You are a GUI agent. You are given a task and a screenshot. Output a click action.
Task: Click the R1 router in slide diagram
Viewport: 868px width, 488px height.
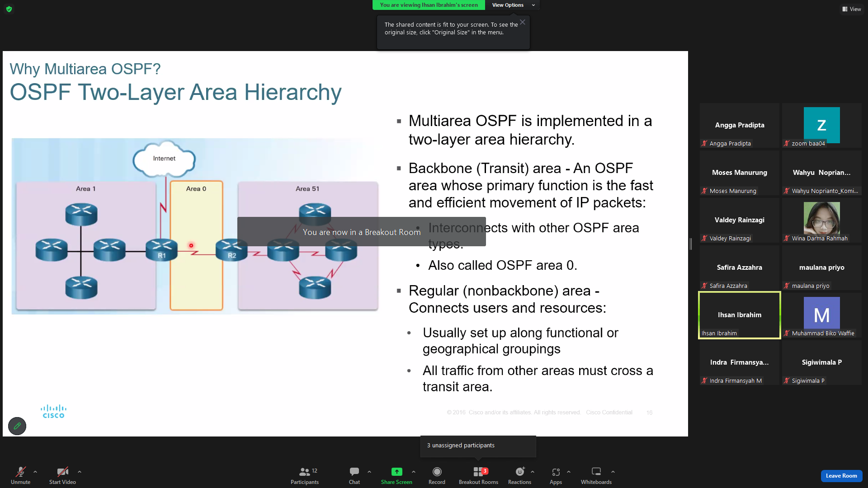pos(161,250)
